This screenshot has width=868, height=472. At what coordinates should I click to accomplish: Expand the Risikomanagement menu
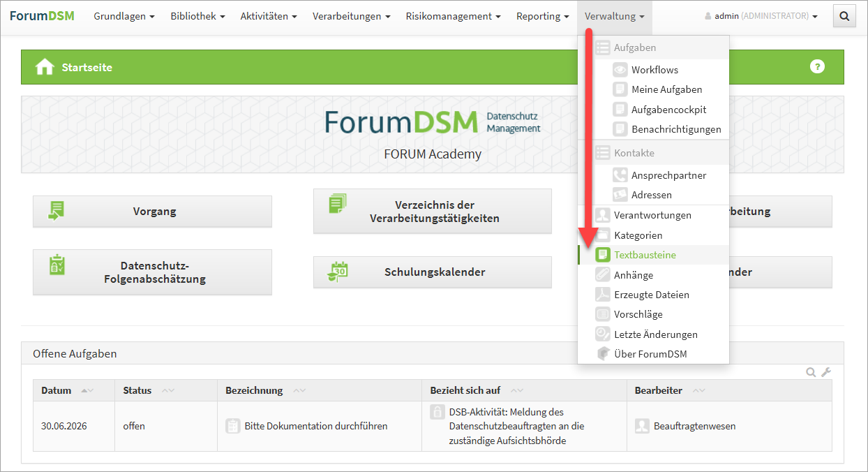(454, 16)
